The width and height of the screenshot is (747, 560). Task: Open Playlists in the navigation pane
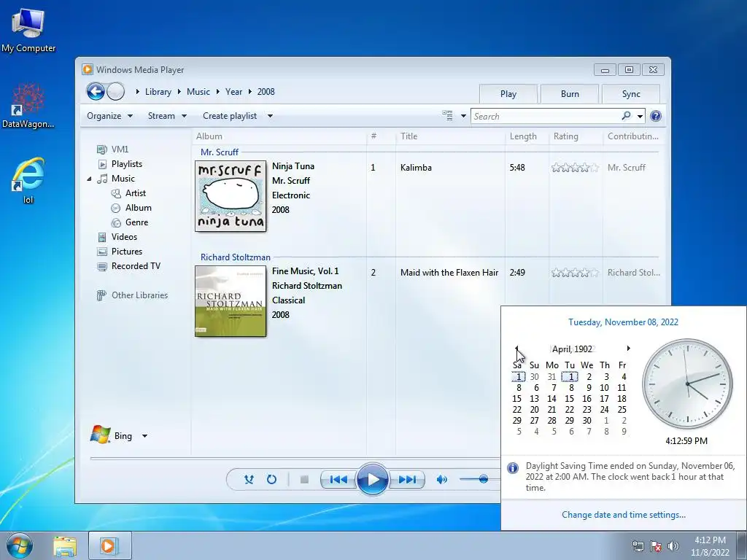(127, 164)
